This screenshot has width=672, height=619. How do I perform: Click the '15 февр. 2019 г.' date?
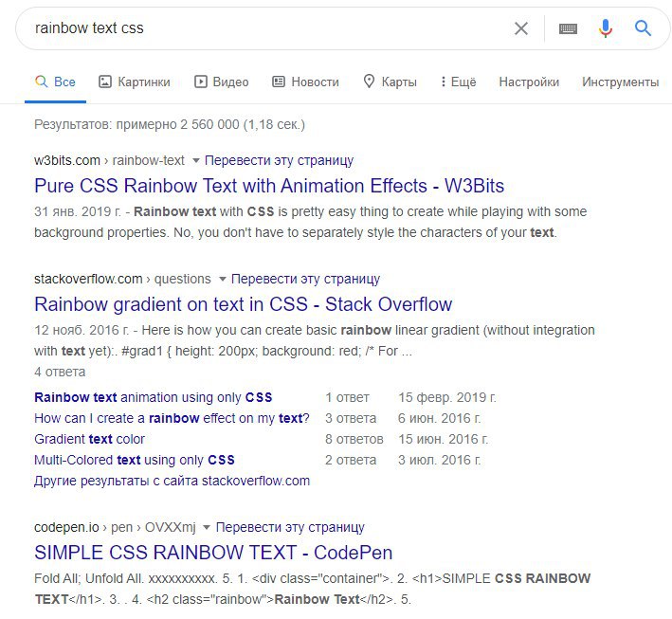447,397
